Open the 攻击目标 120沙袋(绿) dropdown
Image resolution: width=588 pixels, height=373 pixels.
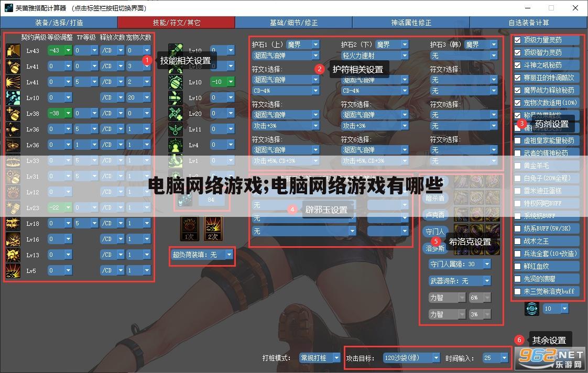click(411, 358)
